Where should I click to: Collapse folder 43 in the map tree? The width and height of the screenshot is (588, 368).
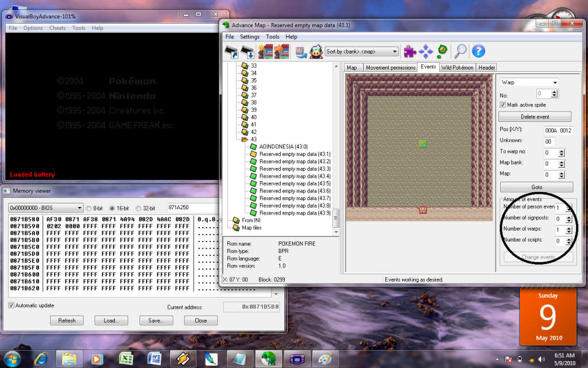(x=245, y=139)
